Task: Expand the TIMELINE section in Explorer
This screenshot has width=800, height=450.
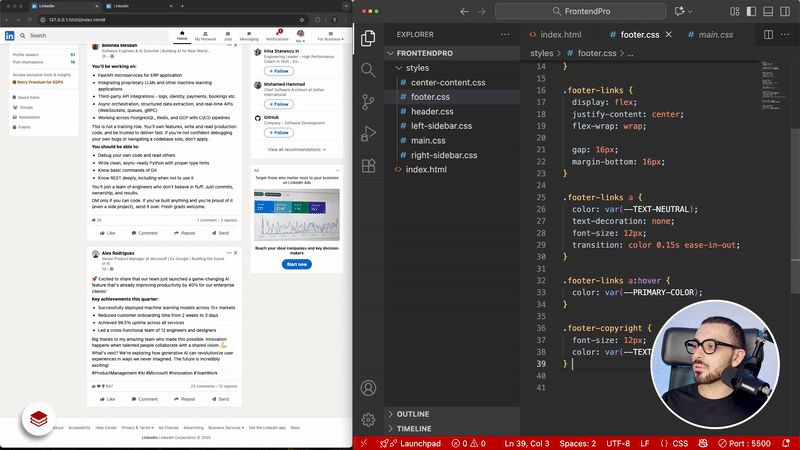Action: point(412,428)
